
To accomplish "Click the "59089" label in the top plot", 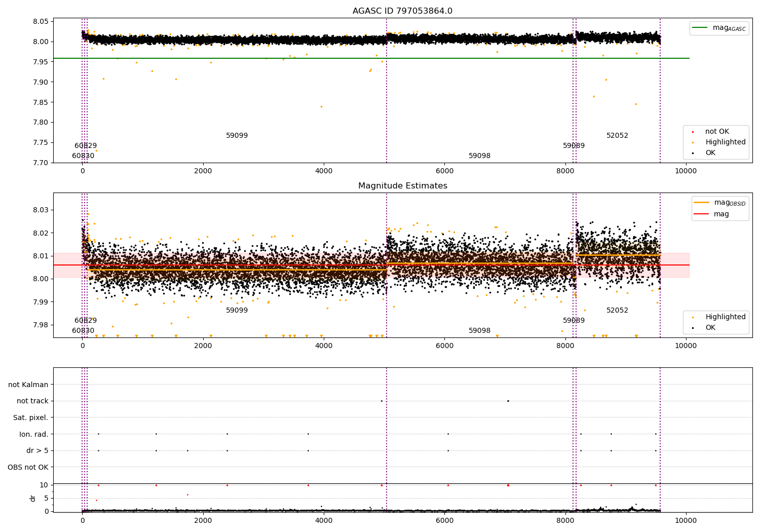I will click(574, 146).
